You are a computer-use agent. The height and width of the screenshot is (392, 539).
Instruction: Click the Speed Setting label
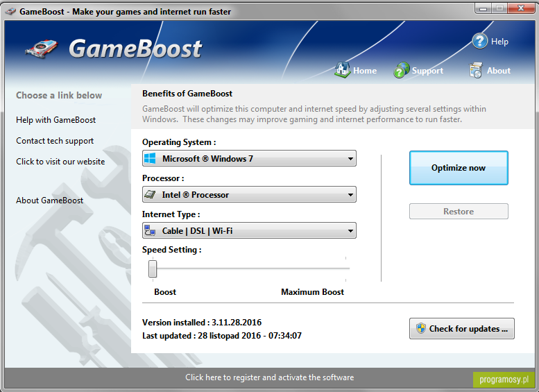coord(171,250)
